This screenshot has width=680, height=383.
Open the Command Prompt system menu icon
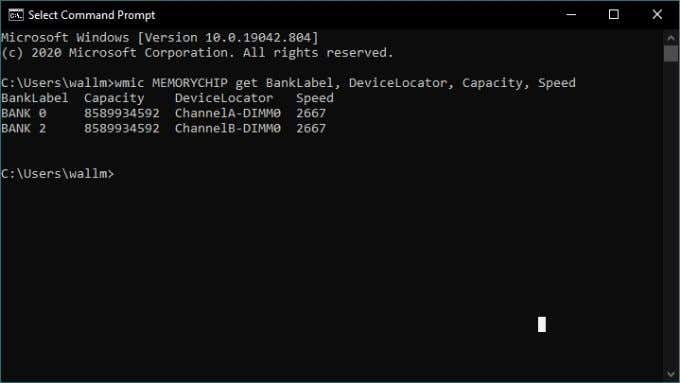pyautogui.click(x=16, y=15)
